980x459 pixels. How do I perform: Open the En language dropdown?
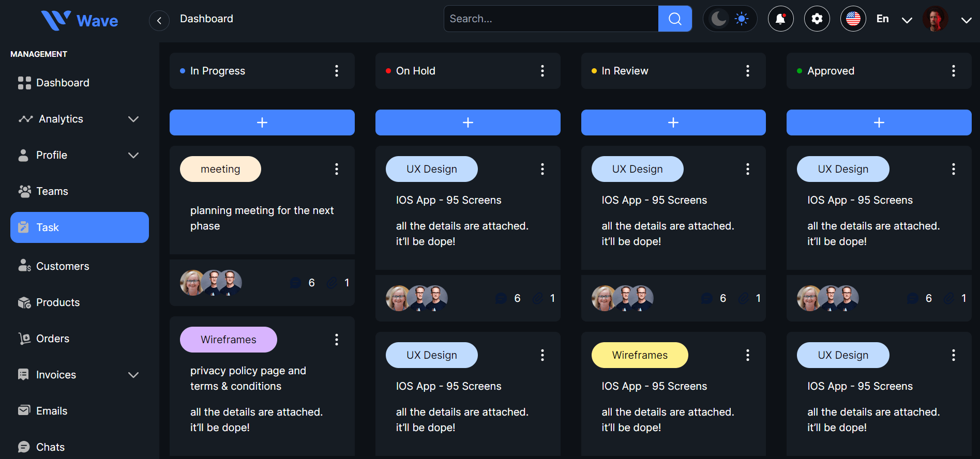pyautogui.click(x=894, y=19)
